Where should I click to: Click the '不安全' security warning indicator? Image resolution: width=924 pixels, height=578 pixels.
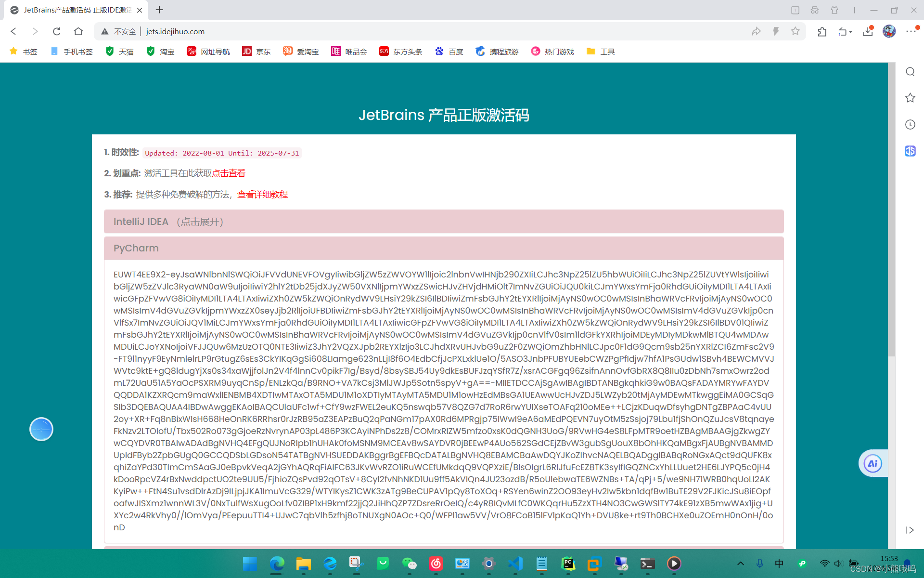[118, 31]
